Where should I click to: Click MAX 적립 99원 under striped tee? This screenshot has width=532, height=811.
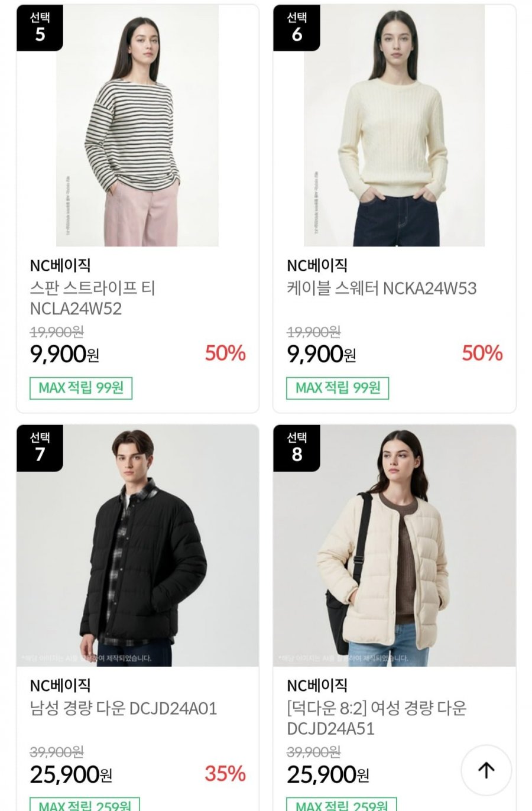[x=81, y=388]
